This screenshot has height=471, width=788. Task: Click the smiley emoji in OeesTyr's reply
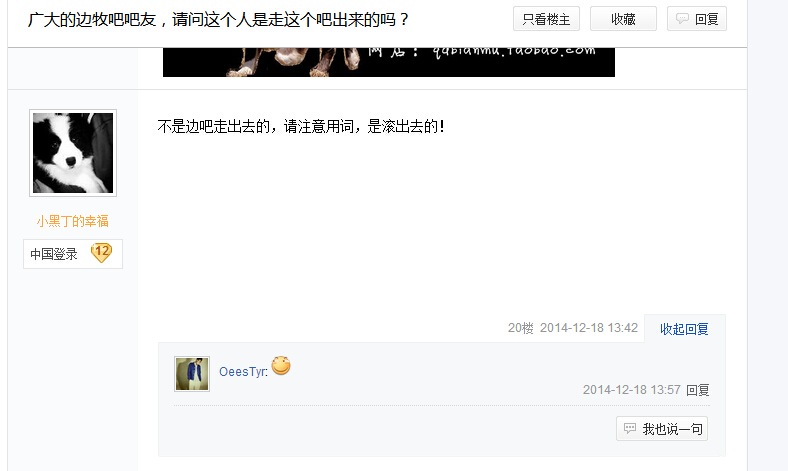pyautogui.click(x=281, y=365)
